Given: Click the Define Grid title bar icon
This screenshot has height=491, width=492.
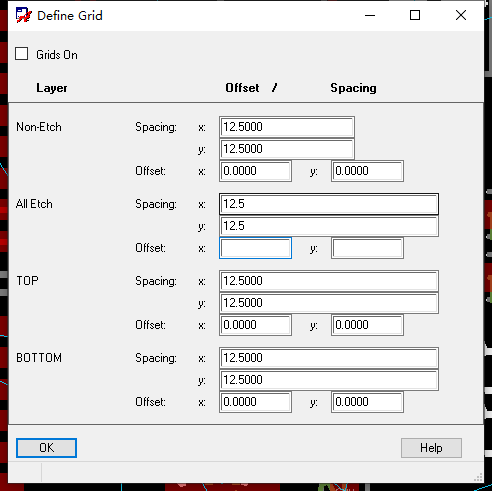Looking at the screenshot, I should pyautogui.click(x=24, y=16).
